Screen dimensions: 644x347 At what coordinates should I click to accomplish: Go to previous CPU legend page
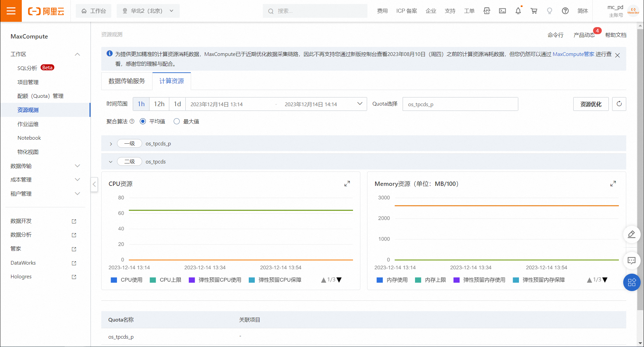324,280
